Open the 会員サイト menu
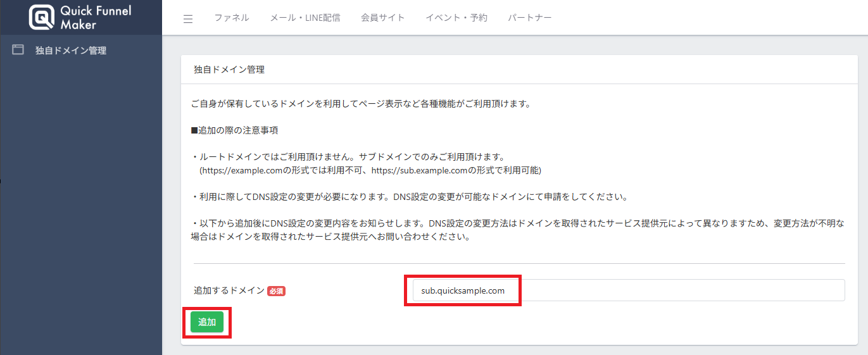The width and height of the screenshot is (868, 355). coord(383,18)
